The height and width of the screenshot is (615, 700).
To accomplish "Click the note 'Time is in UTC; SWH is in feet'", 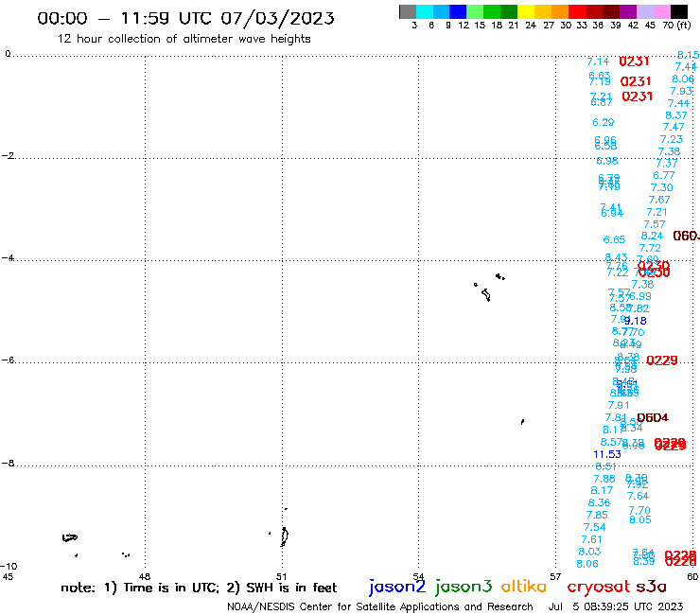I will [199, 588].
